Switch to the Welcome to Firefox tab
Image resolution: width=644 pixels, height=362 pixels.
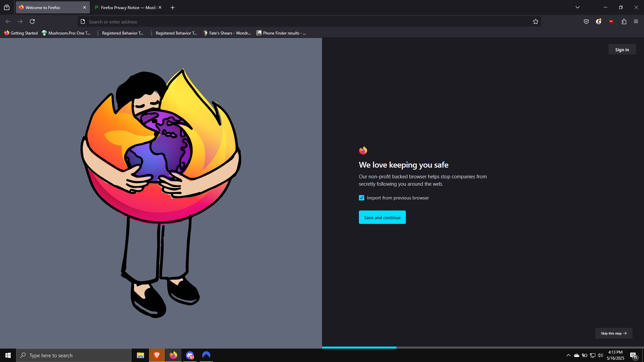53,7
